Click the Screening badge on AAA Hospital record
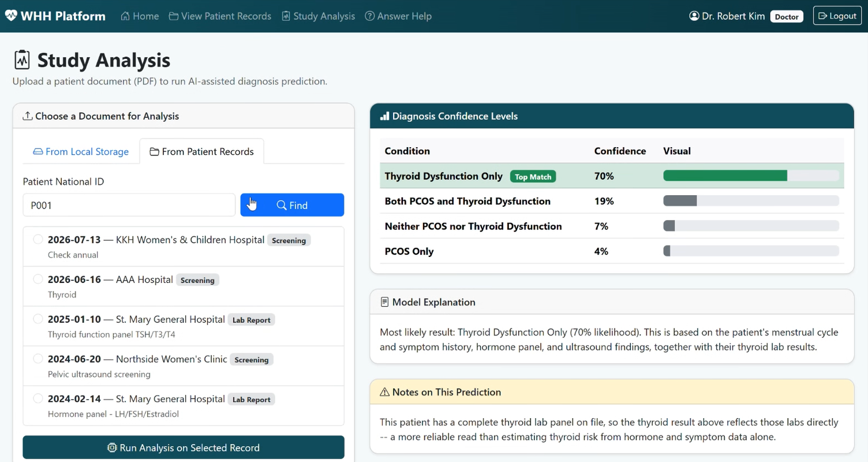 coord(197,280)
